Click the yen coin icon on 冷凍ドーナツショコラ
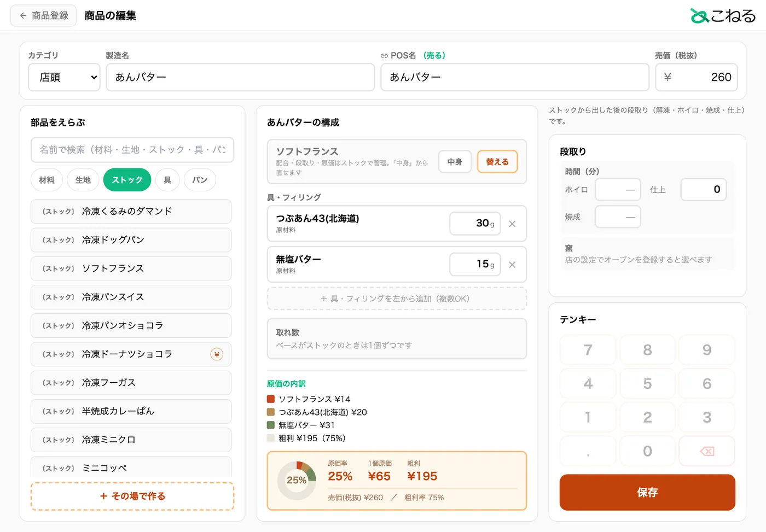 (x=217, y=354)
